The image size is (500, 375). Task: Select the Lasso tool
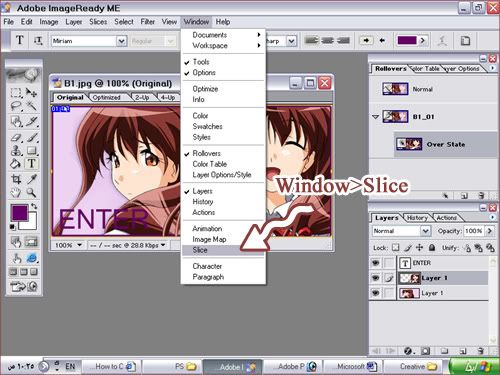click(16, 106)
